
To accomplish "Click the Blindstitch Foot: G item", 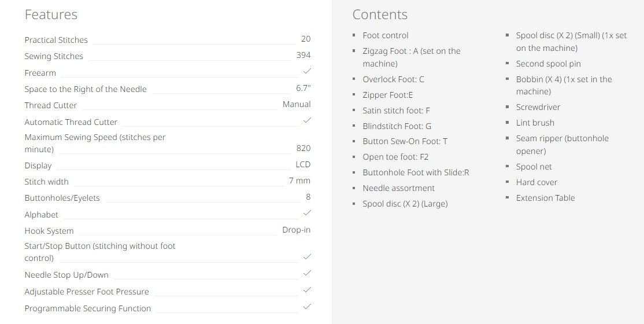I will (x=397, y=126).
